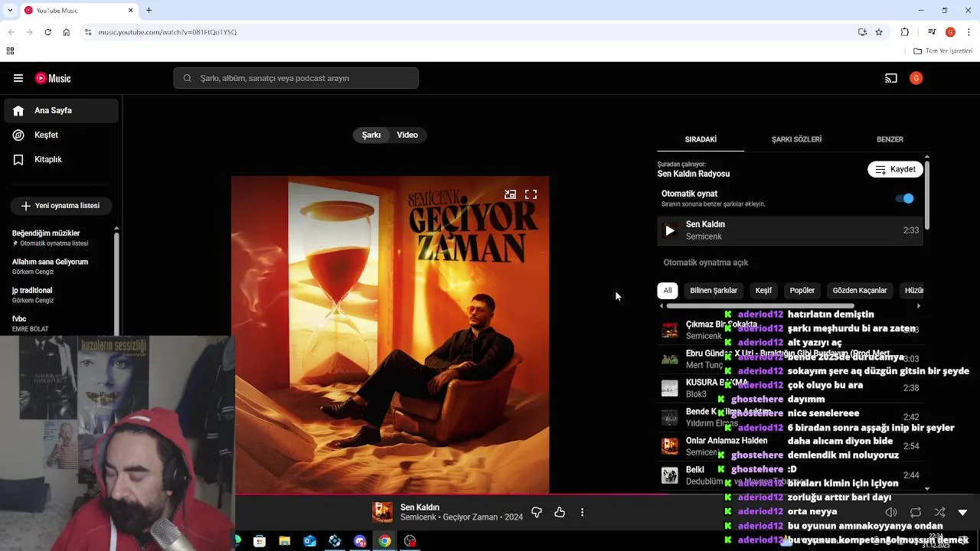Bookmark this page with star icon
Screen dimensions: 980x551
(879, 32)
